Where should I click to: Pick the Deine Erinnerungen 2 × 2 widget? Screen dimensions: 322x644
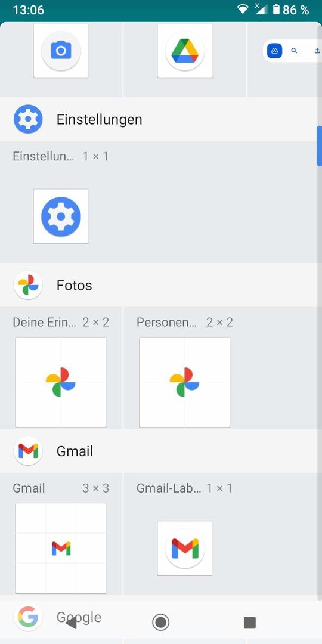point(61,382)
